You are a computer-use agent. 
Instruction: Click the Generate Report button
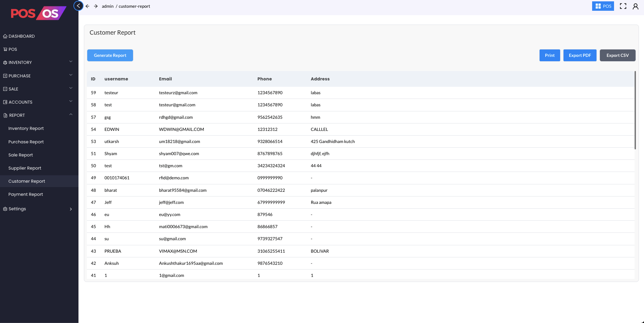110,56
